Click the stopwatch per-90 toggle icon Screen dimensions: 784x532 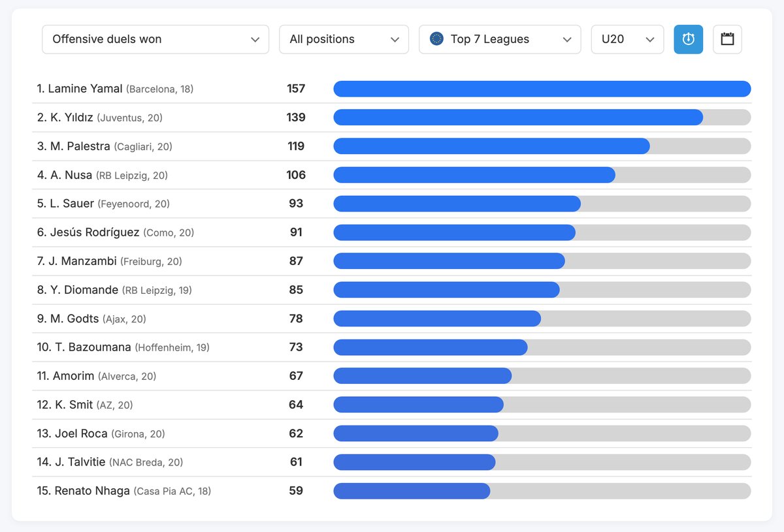point(688,39)
